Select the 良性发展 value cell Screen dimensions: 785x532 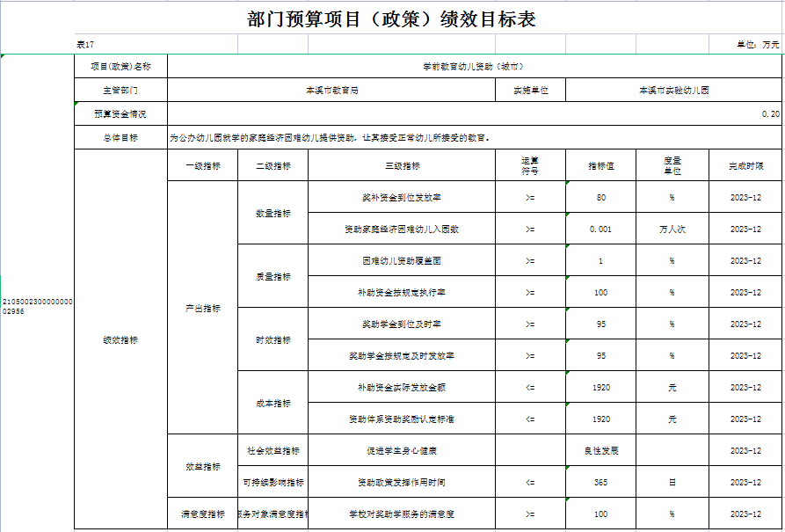[600, 450]
